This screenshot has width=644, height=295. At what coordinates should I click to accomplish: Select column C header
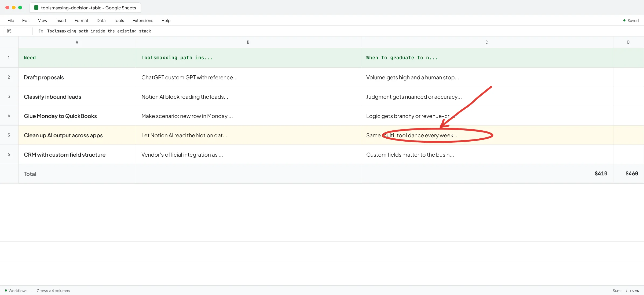coord(487,42)
